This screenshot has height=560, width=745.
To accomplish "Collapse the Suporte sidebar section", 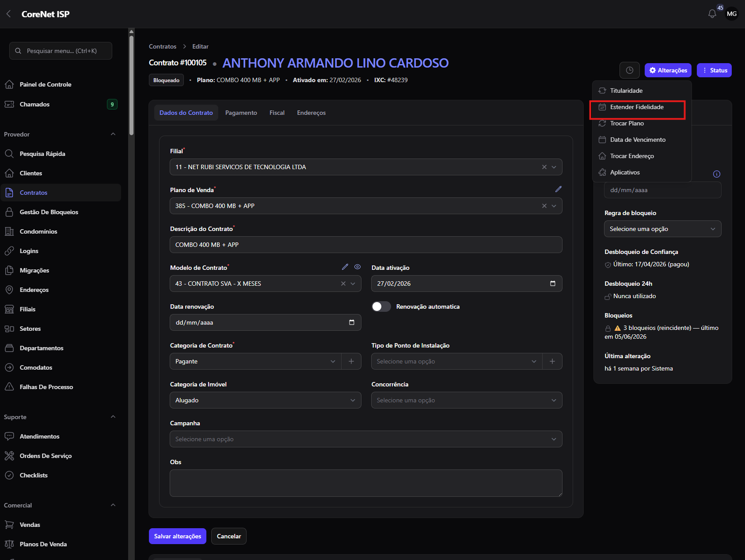I will (x=113, y=417).
